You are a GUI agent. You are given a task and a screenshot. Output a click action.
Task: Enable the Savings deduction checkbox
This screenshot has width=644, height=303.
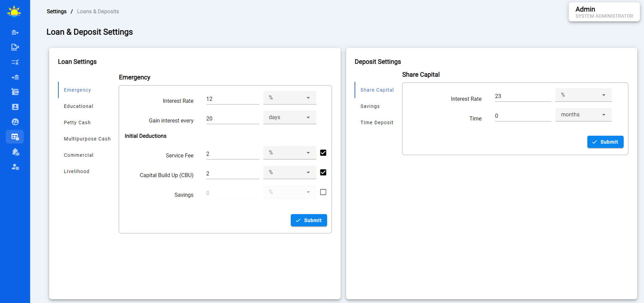323,192
